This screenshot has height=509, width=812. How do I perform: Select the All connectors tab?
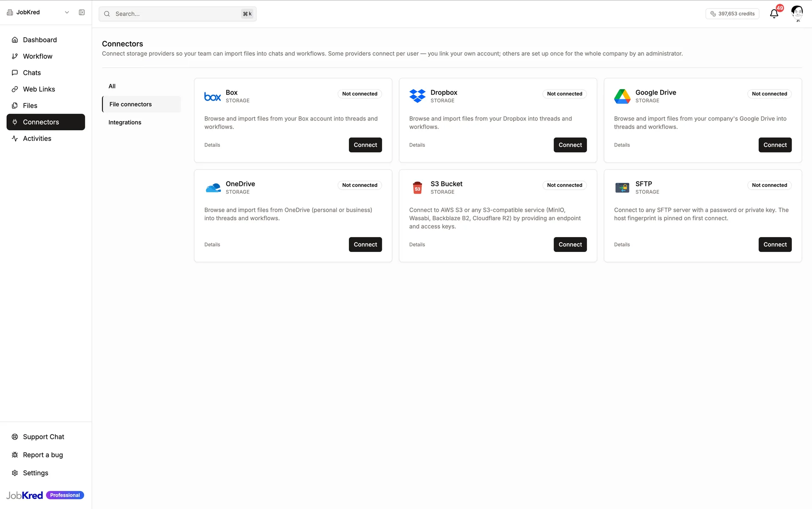click(141, 86)
